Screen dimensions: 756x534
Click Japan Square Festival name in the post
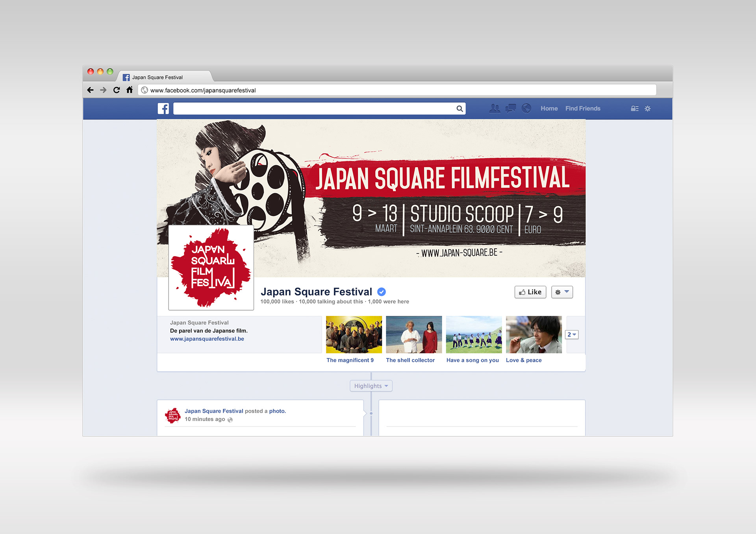click(x=214, y=411)
